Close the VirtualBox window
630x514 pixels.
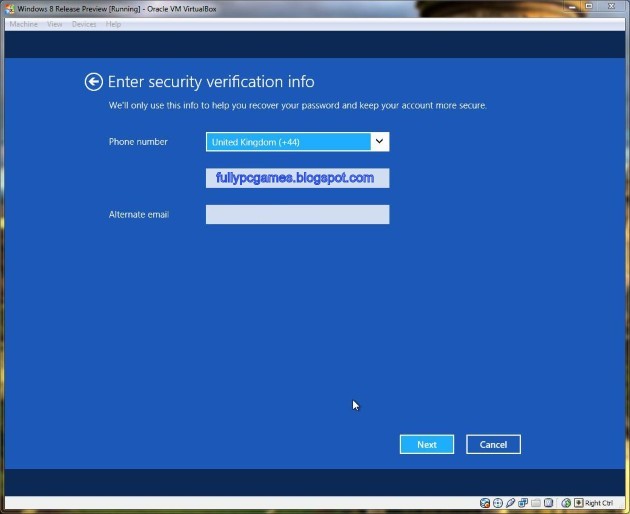tap(612, 6)
